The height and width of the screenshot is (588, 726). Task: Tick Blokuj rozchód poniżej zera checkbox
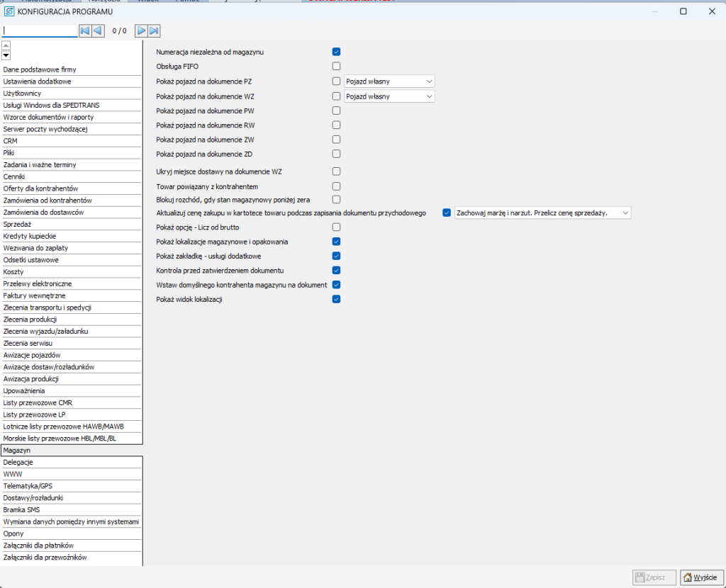pyautogui.click(x=337, y=200)
